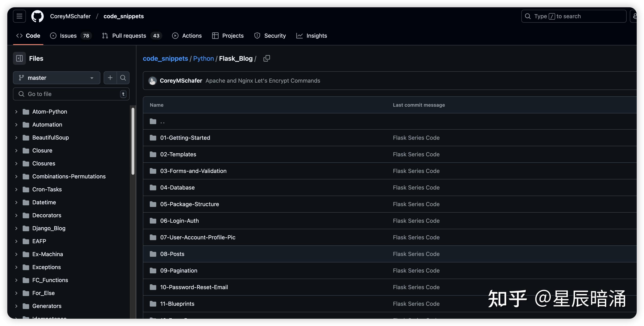Open CoreyMSchafer avatar in commit bar
Screen dimensions: 644x326
click(152, 81)
